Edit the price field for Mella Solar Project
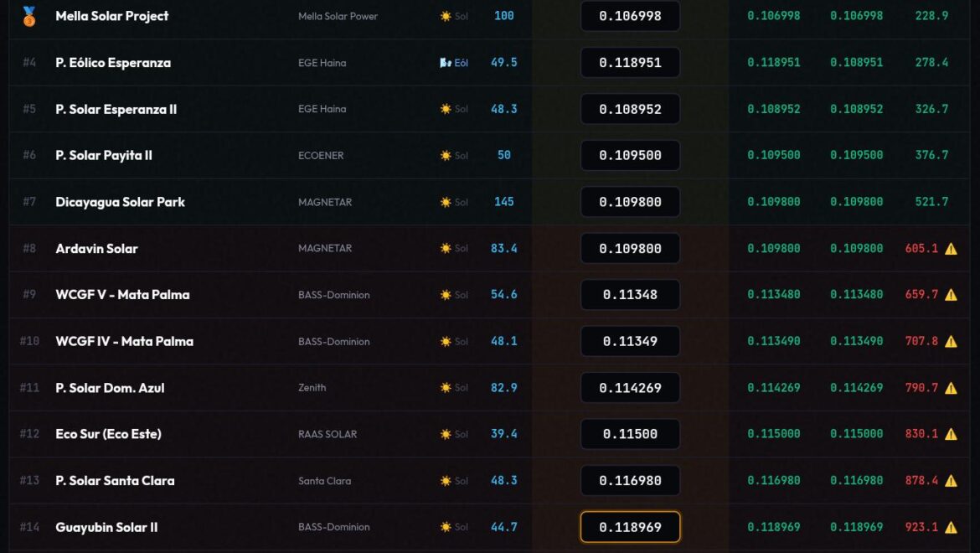Screen dimensions: 980x553 (x=630, y=16)
